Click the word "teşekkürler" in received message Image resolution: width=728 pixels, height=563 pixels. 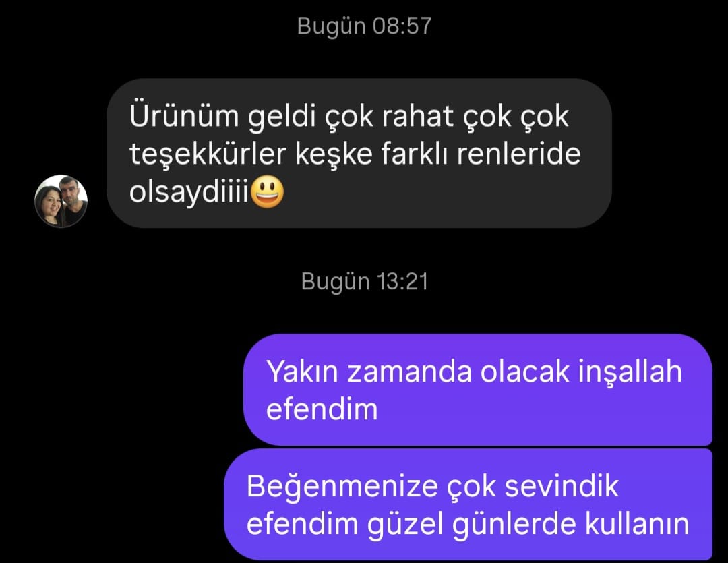coord(208,154)
